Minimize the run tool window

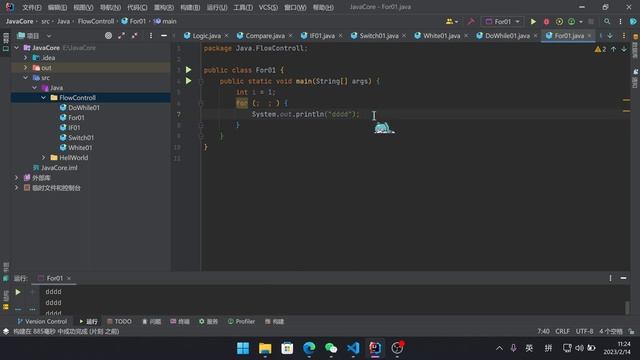[x=623, y=278]
